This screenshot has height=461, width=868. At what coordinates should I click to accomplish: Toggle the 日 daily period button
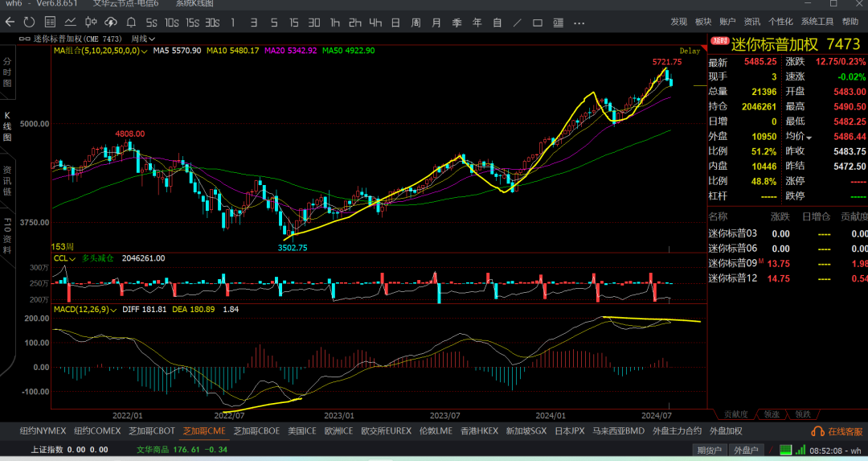(x=395, y=23)
